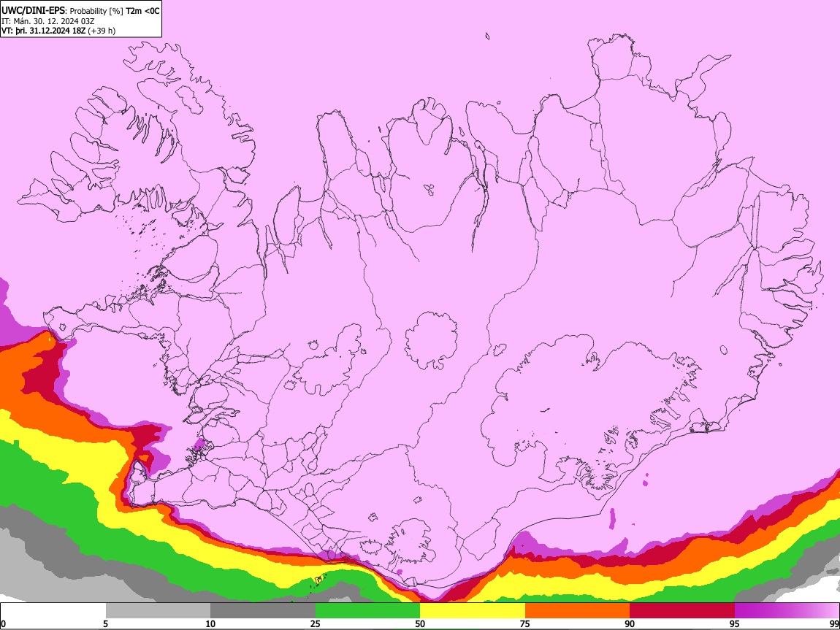Screen dimensions: 840x630
Task: Click the legend tick label '10'
Action: coord(210,623)
